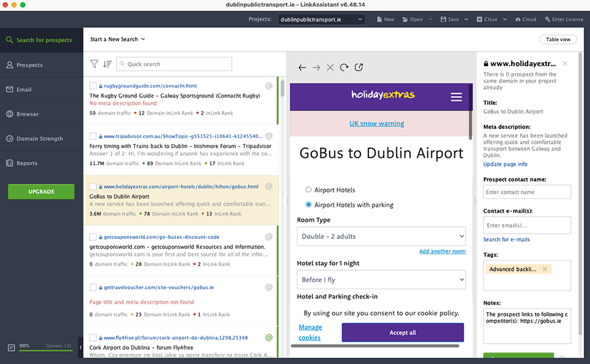Click email icon for getcouponsworld row
Viewport: 590px width, 364px height.
[269, 236]
